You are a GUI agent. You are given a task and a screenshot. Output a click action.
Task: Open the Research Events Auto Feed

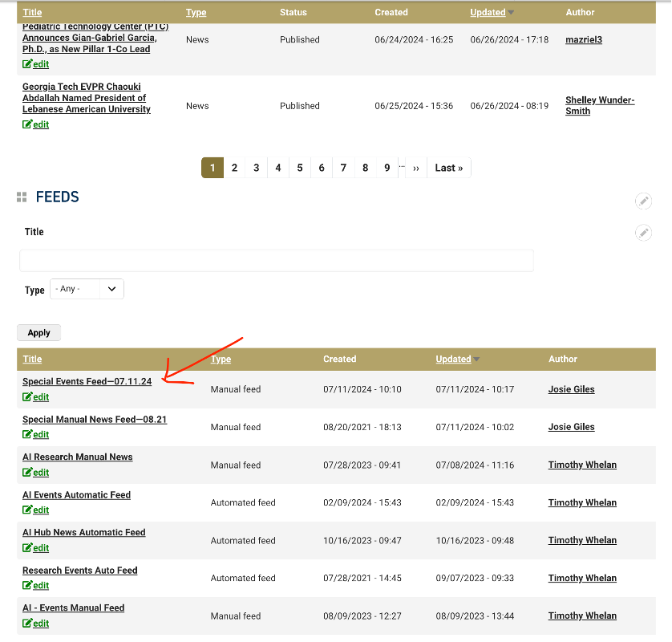[80, 571]
